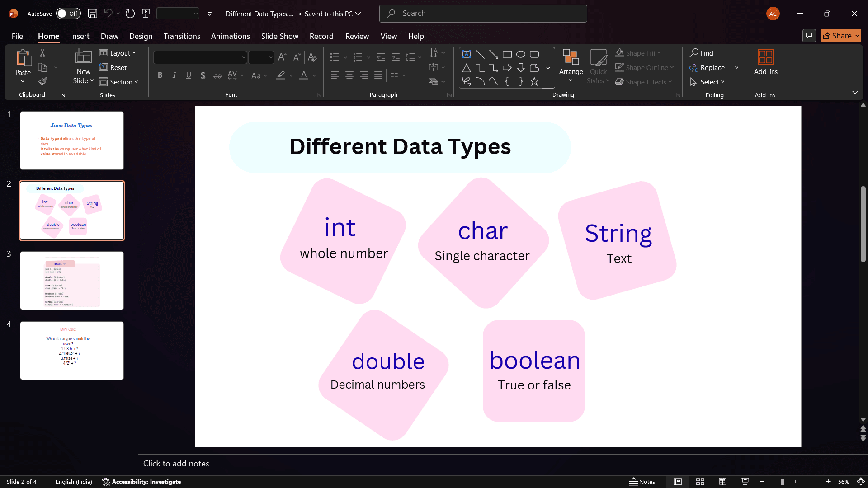Open the File menu
Viewport: 868px width, 488px height.
17,36
